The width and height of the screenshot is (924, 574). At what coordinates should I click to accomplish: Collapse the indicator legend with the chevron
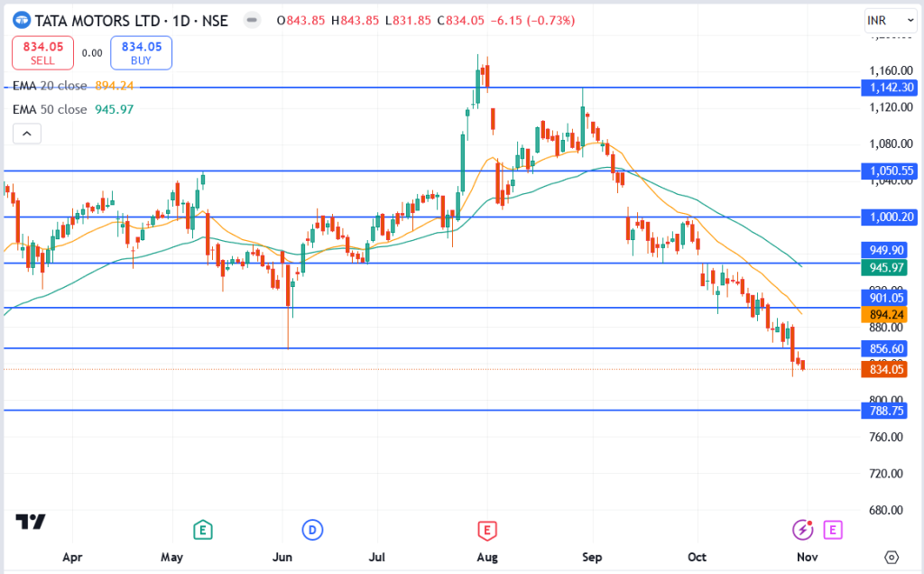(x=27, y=134)
